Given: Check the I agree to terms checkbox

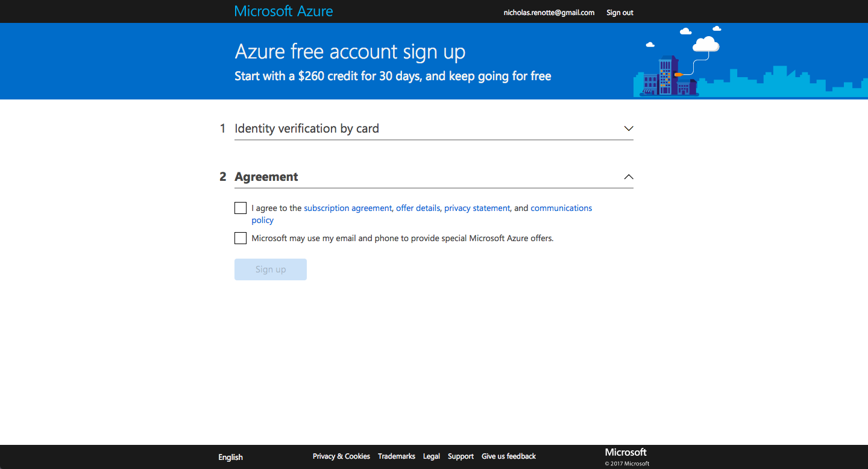Looking at the screenshot, I should pyautogui.click(x=241, y=208).
